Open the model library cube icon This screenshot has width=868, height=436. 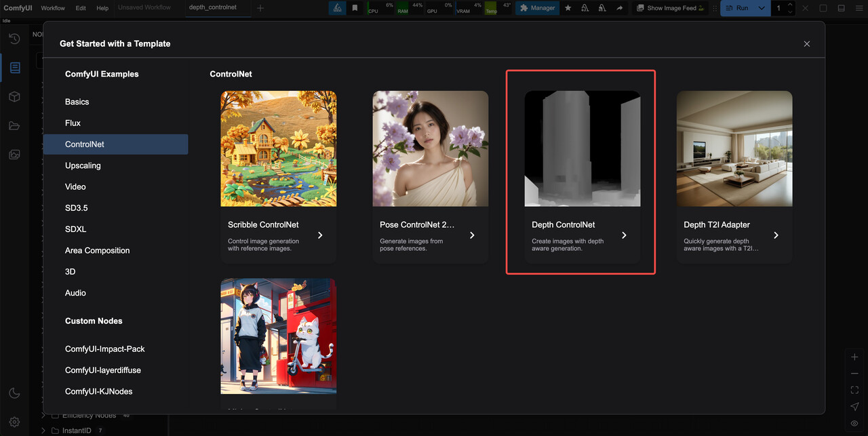tap(15, 97)
